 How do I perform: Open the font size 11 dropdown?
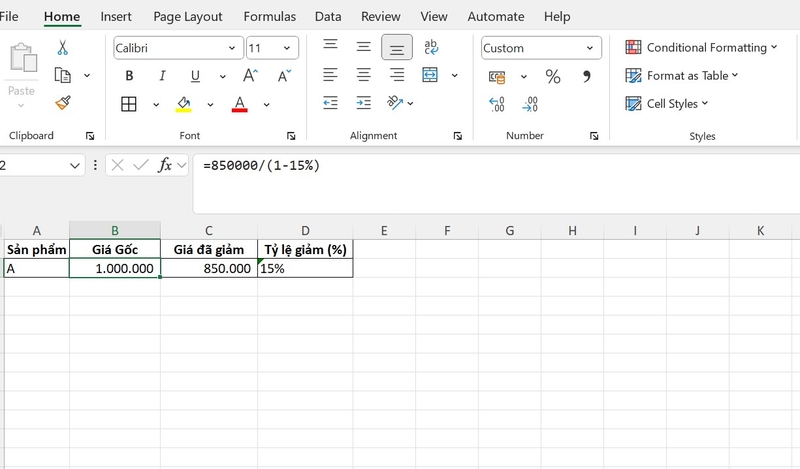point(287,48)
